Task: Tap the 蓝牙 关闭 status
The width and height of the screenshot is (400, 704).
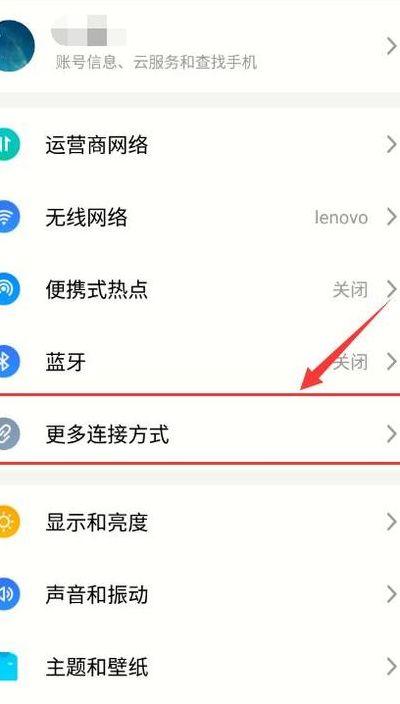Action: (350, 362)
